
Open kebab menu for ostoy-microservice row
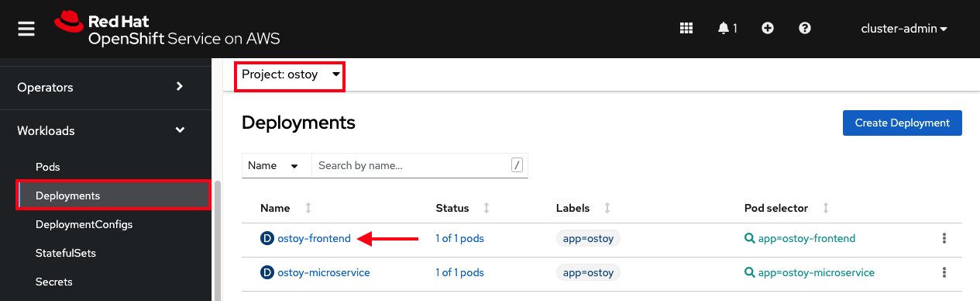(944, 272)
